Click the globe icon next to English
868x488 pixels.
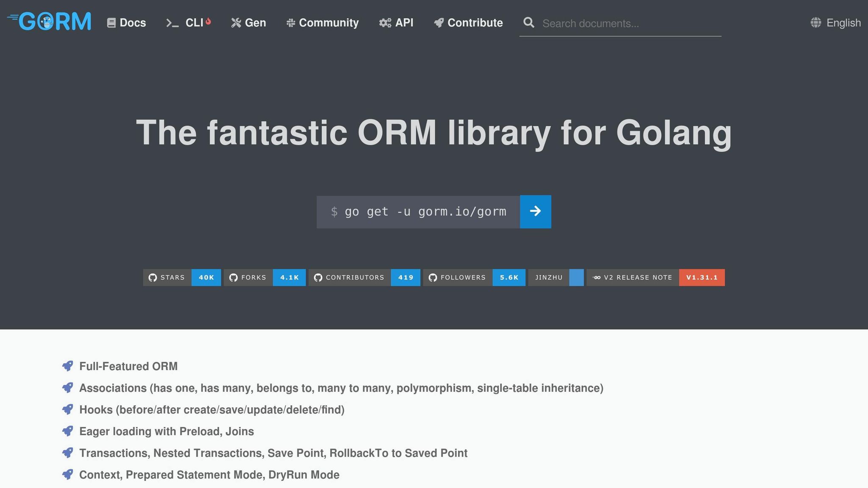[815, 22]
